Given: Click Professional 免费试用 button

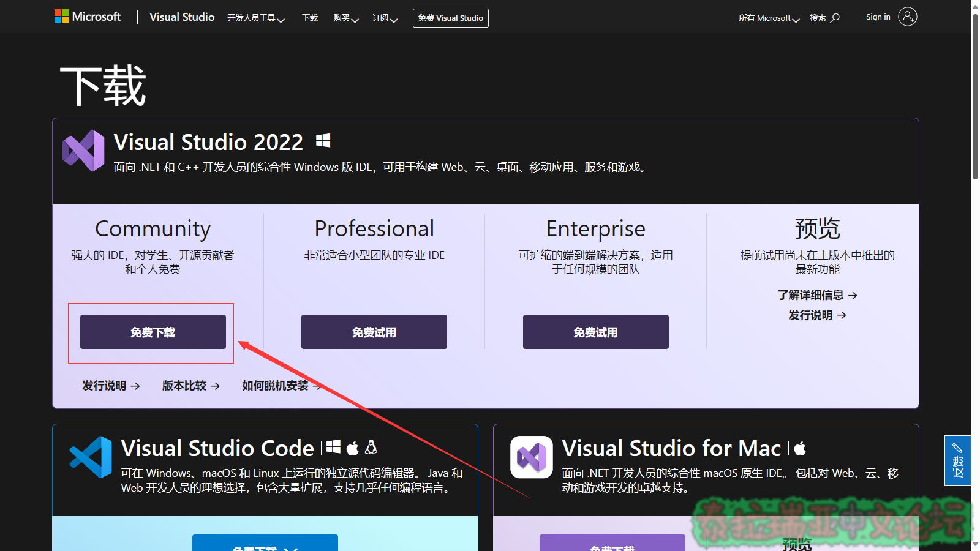Looking at the screenshot, I should click(x=374, y=332).
